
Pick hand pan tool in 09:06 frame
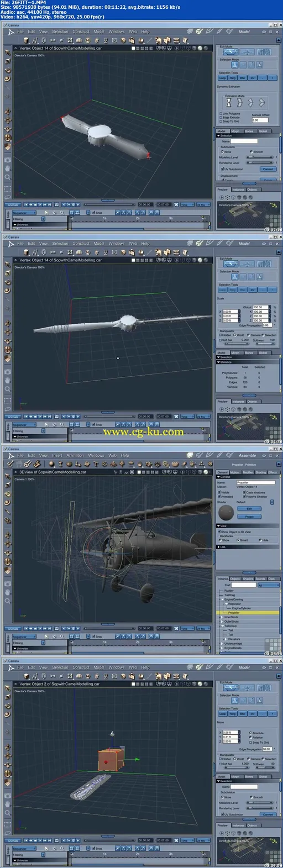pos(8,804)
